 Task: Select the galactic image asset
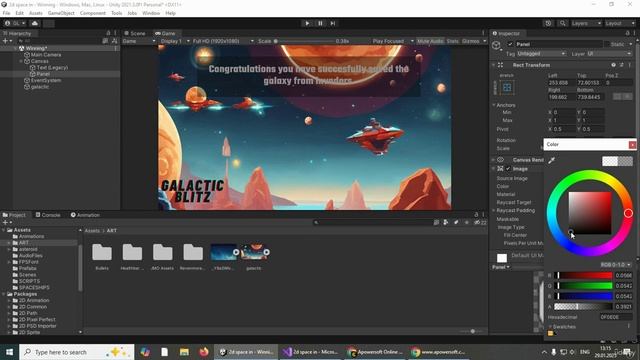coord(254,257)
